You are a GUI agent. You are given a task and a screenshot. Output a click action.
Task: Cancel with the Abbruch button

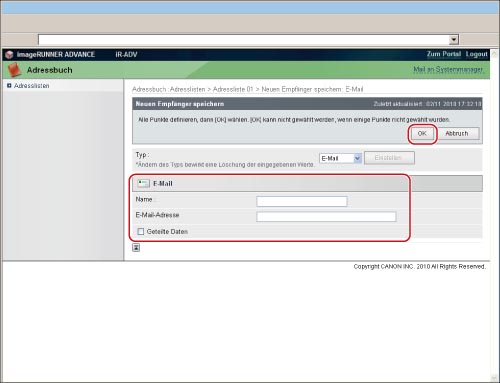[457, 134]
